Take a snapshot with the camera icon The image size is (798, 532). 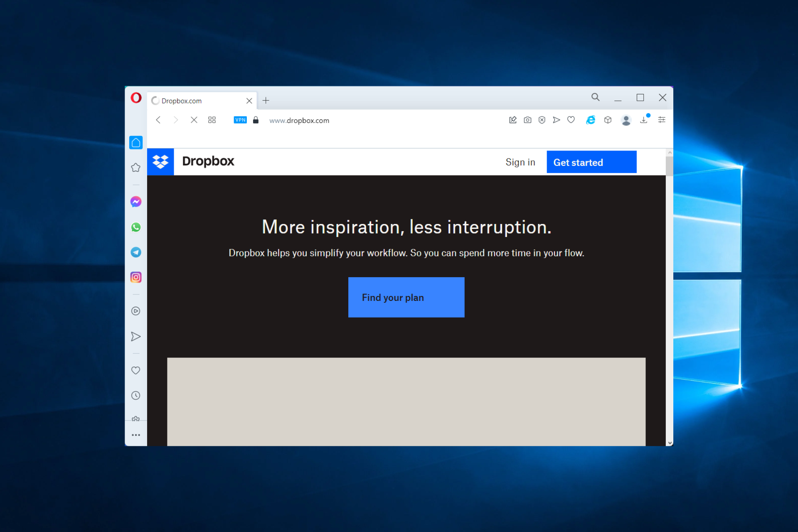[x=527, y=120]
